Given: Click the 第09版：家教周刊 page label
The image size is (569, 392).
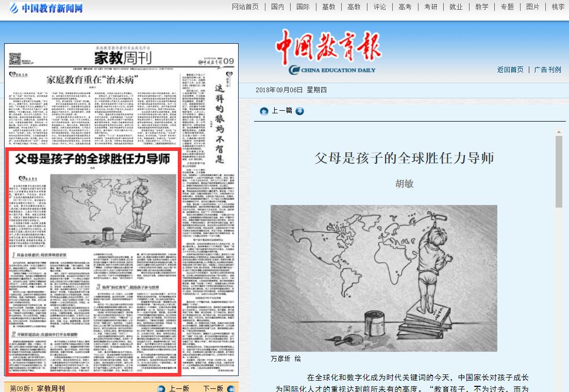Looking at the screenshot, I should [x=38, y=388].
